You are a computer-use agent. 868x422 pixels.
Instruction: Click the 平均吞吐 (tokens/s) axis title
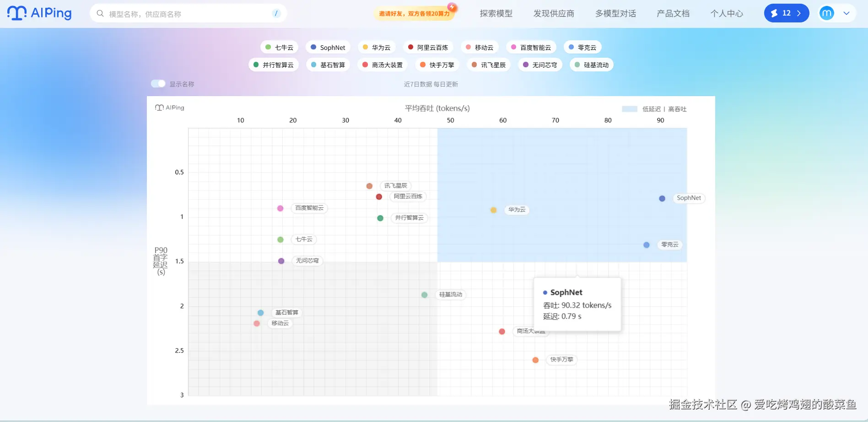coord(437,108)
